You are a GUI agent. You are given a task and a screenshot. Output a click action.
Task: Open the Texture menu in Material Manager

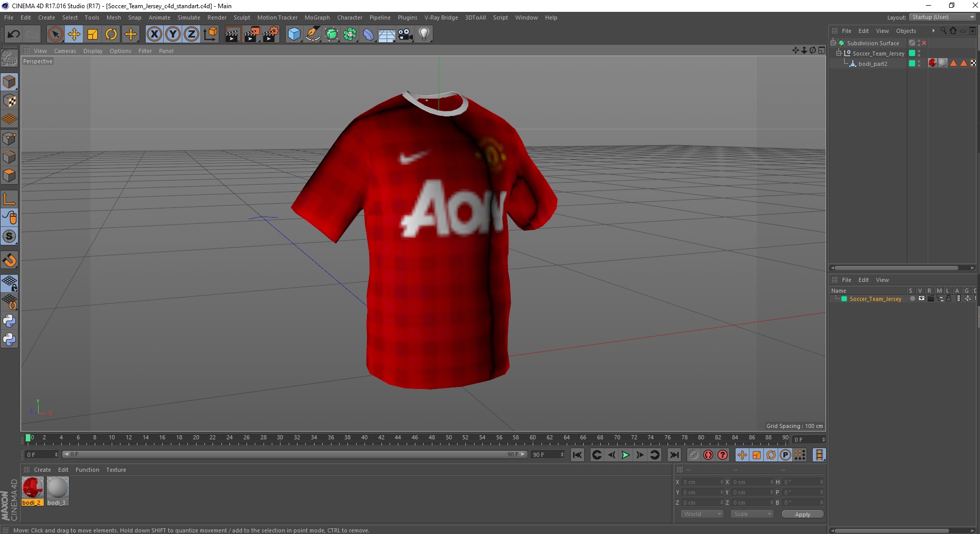(116, 470)
